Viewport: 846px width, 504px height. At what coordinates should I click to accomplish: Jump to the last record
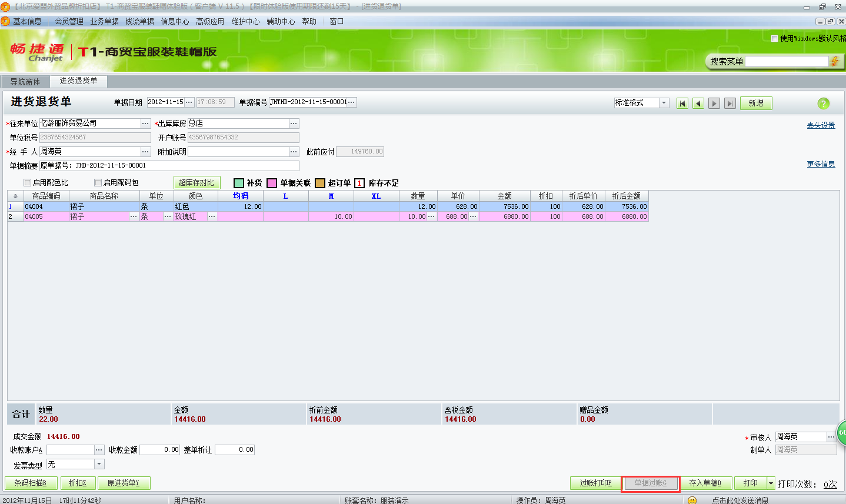click(730, 104)
